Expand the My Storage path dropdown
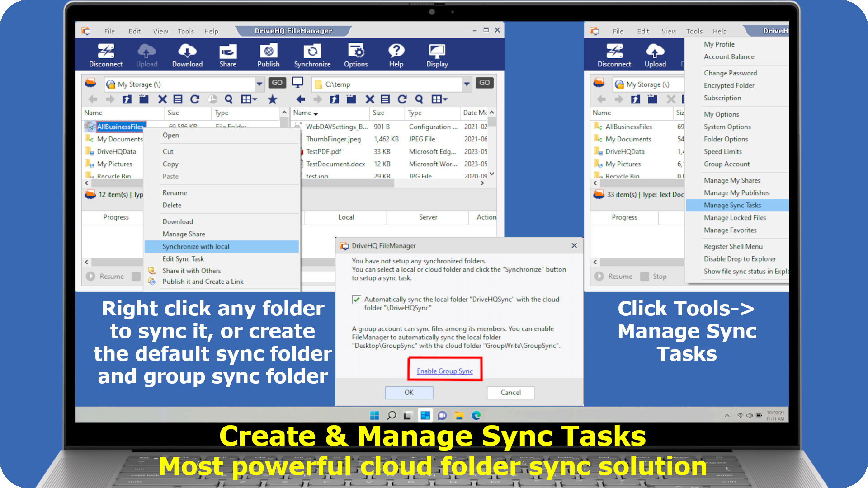Screen dimensions: 868x488 pyautogui.click(x=259, y=84)
